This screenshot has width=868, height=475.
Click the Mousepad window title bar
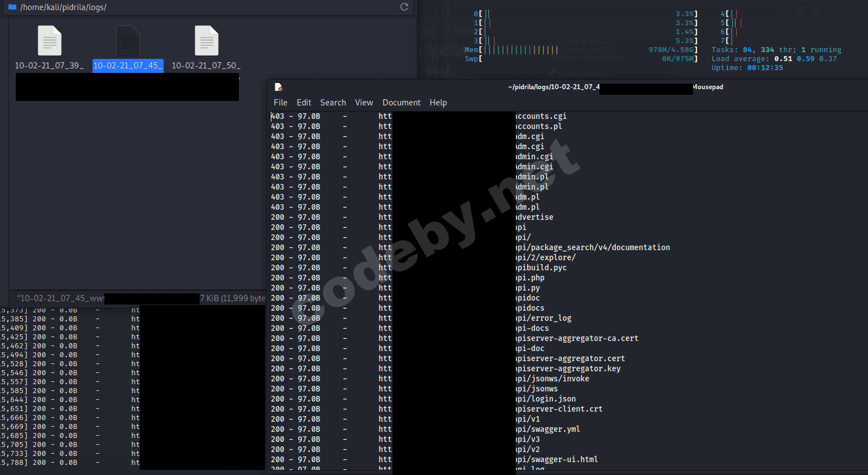point(567,87)
